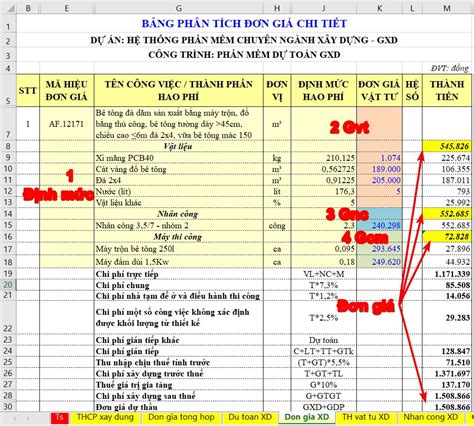Click the quantity 210.125 cell
This screenshot has width=474, height=426.
pyautogui.click(x=324, y=158)
